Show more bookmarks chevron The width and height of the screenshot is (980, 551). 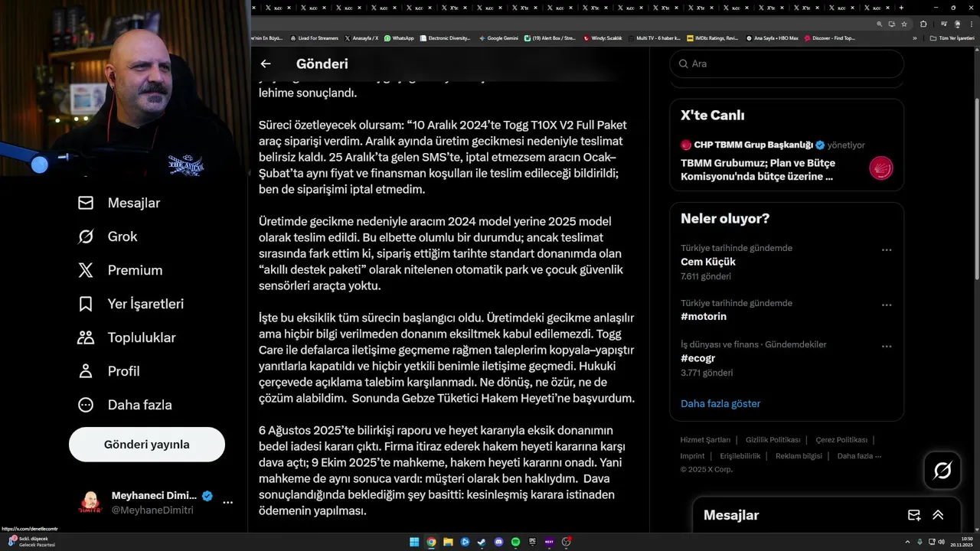pos(914,37)
